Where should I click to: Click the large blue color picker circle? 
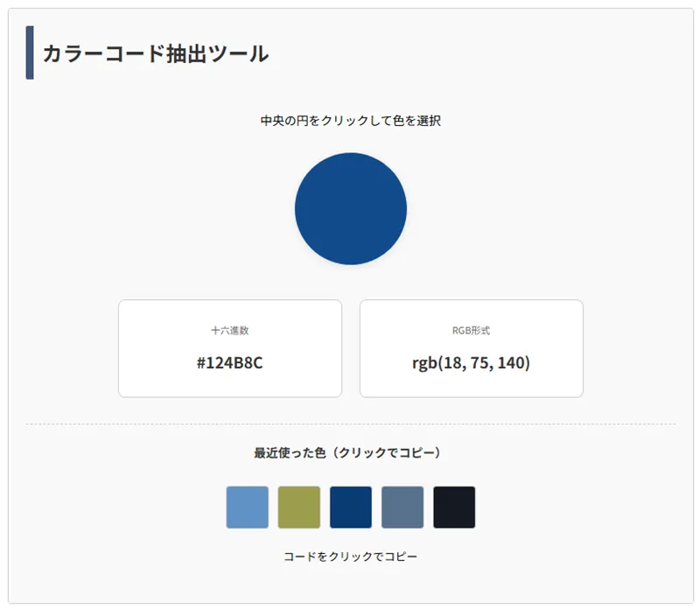[350, 208]
